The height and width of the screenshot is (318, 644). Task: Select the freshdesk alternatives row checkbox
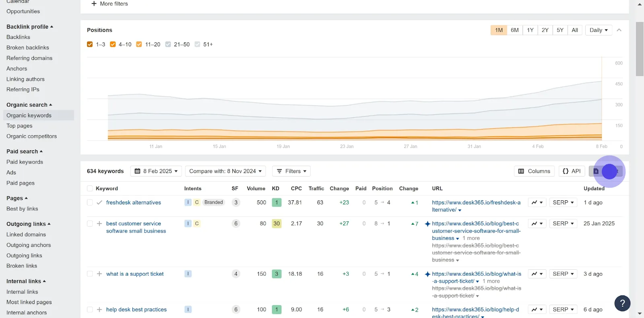pos(90,202)
